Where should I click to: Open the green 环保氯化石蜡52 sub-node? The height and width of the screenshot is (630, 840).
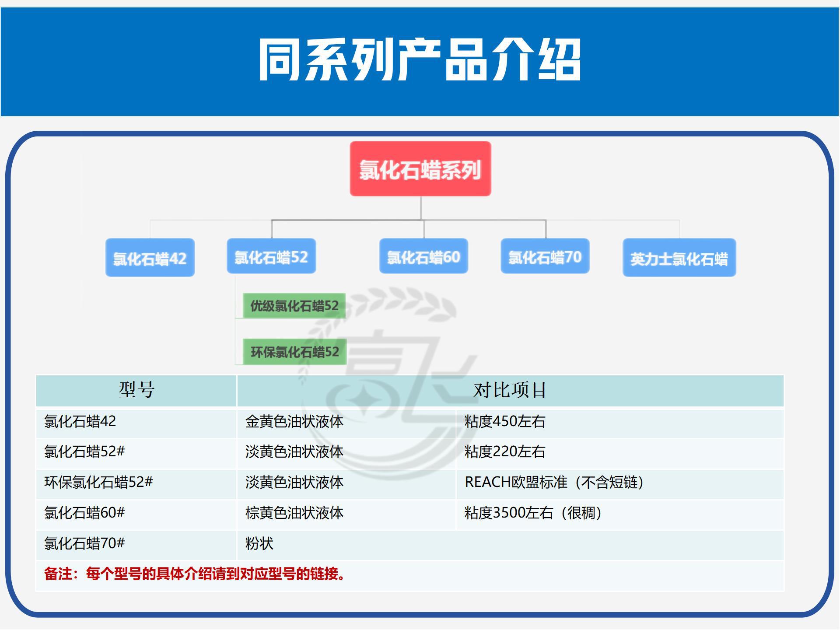click(294, 352)
